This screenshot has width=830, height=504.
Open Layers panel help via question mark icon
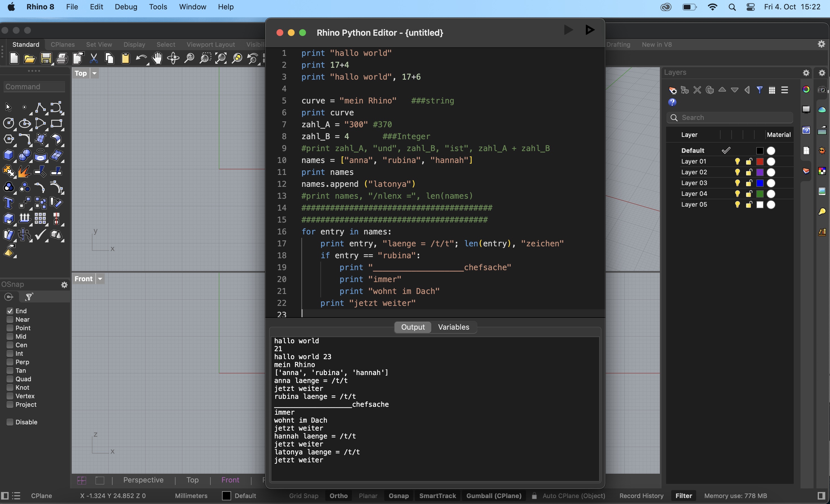(673, 102)
